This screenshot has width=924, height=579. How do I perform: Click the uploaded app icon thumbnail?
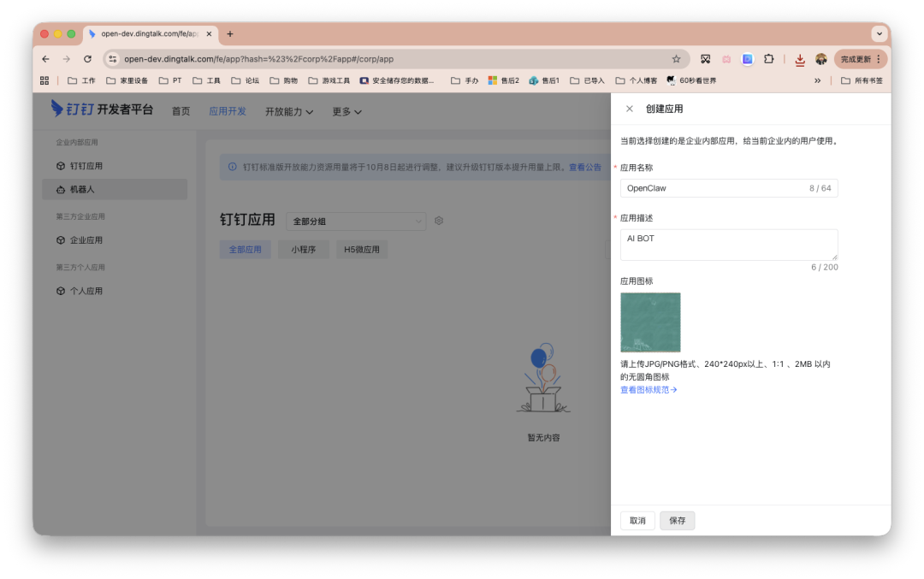click(650, 322)
